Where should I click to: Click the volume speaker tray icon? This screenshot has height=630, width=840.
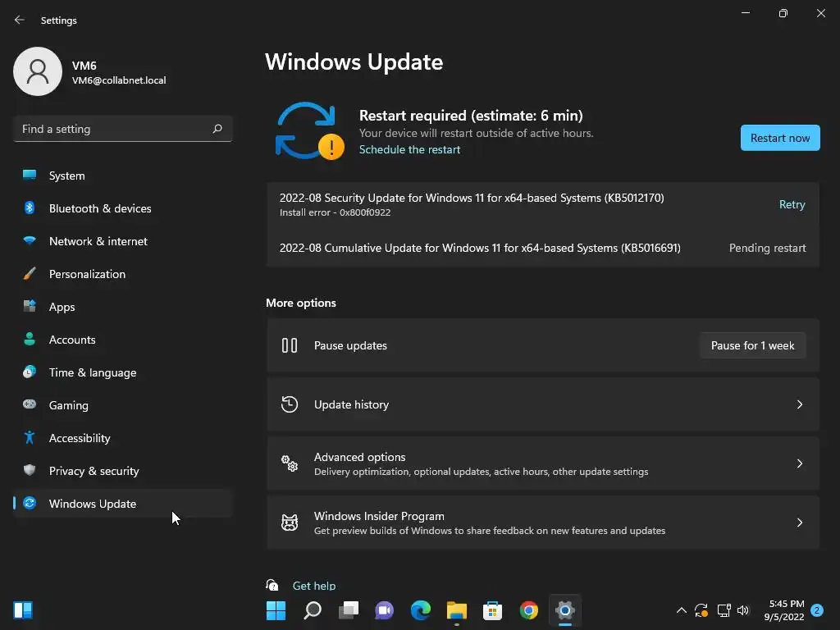coord(743,610)
